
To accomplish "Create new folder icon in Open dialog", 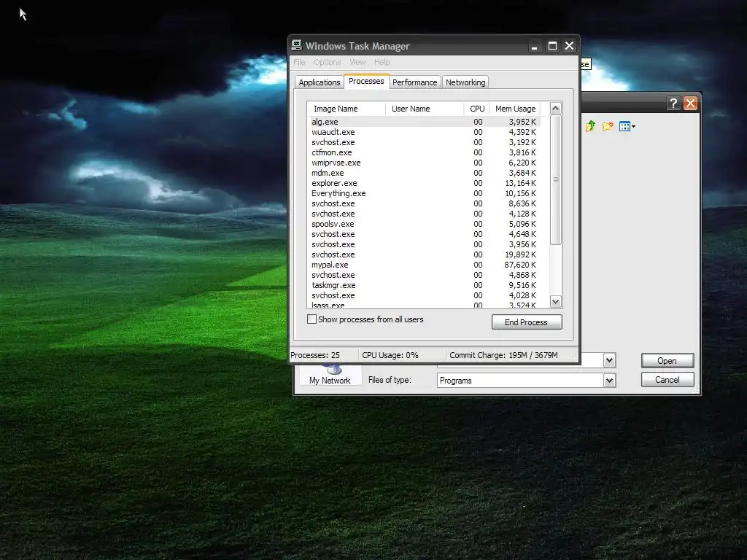I will coord(608,126).
